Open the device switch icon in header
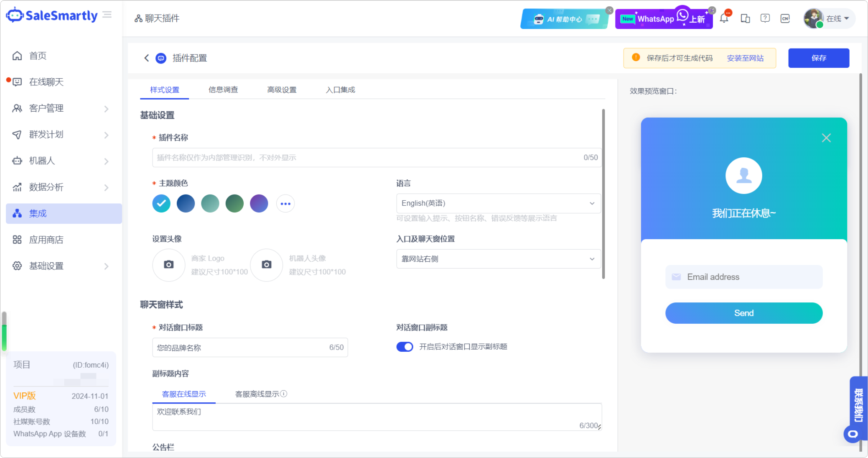868x458 pixels. [745, 18]
